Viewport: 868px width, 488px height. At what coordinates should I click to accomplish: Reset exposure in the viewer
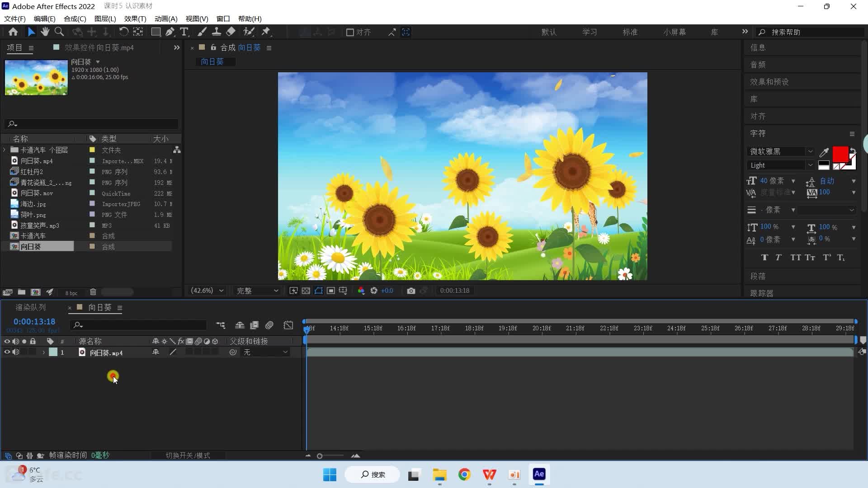click(374, 291)
